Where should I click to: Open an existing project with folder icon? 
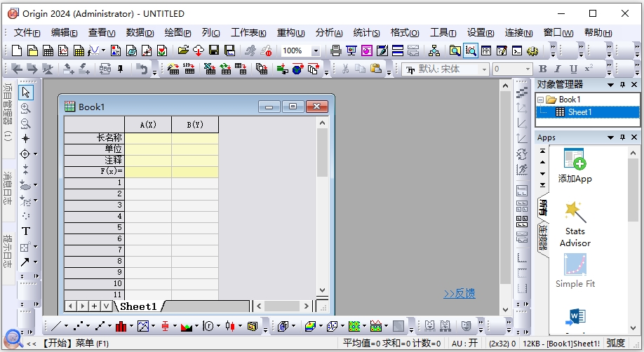tap(183, 50)
